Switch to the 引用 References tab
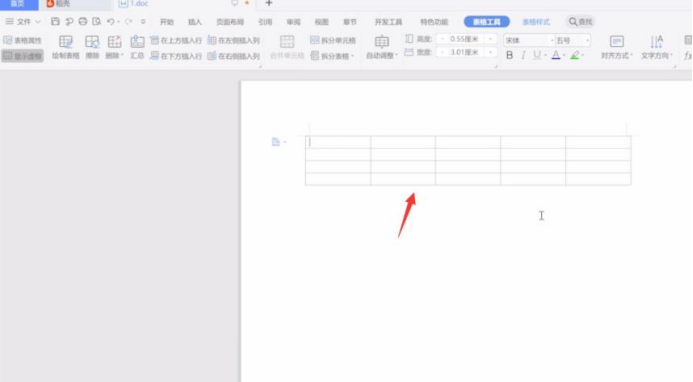 [265, 22]
